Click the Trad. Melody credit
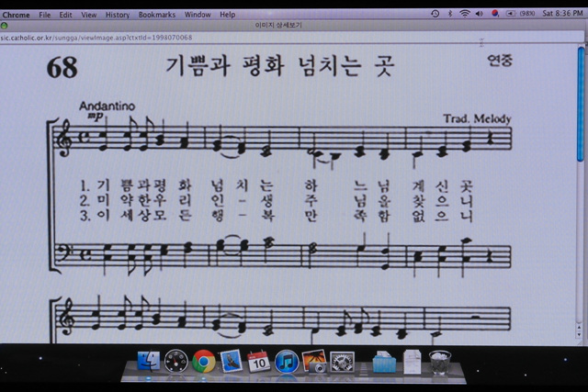588x392 pixels. pos(477,118)
